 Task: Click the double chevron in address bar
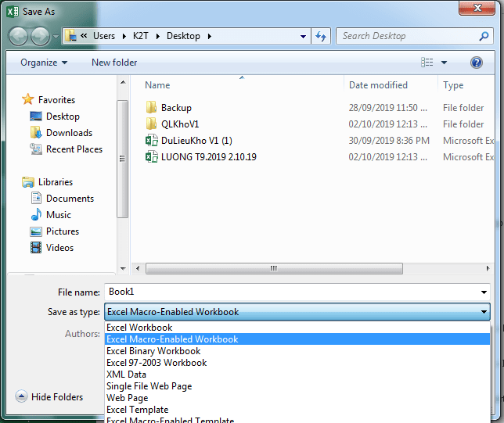(84, 36)
